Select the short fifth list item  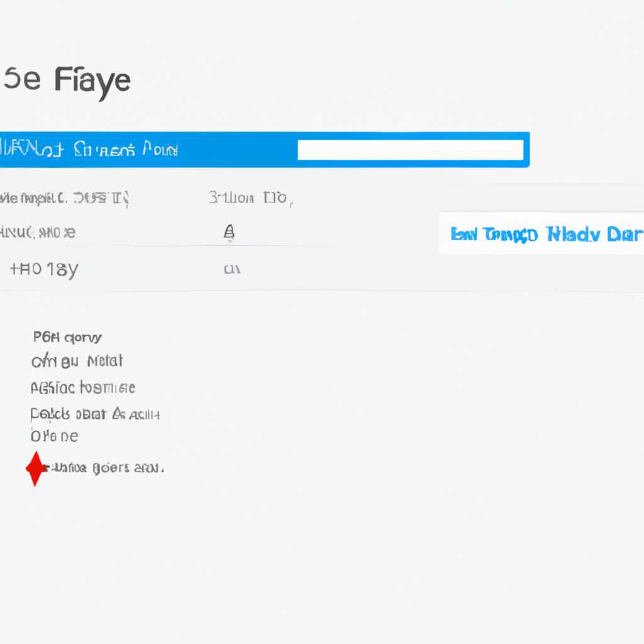pyautogui.click(x=54, y=436)
